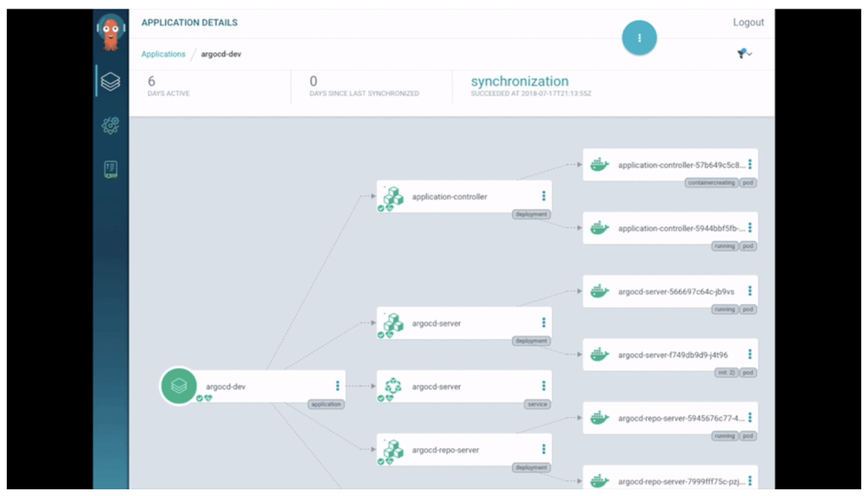The width and height of the screenshot is (868, 496).
Task: Click docker icon of application-controller-5944bbf5fb pod
Action: pyautogui.click(x=600, y=228)
